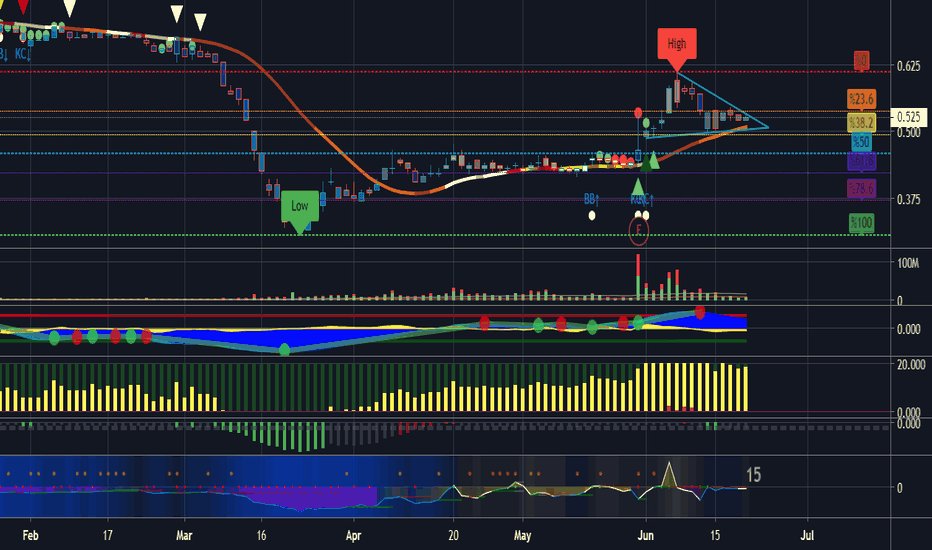Image resolution: width=932 pixels, height=550 pixels.
Task: Select the purple %61.8 Fibonacci level tag
Action: 861,161
